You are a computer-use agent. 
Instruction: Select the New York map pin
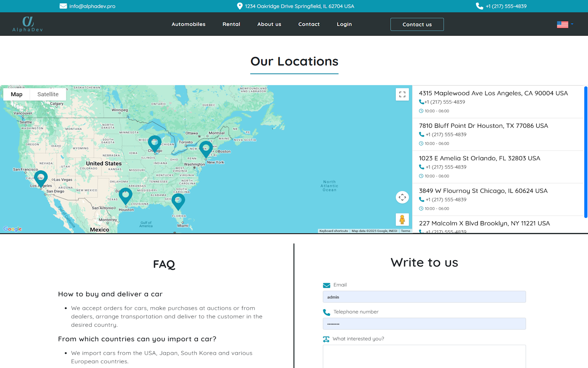pos(206,149)
